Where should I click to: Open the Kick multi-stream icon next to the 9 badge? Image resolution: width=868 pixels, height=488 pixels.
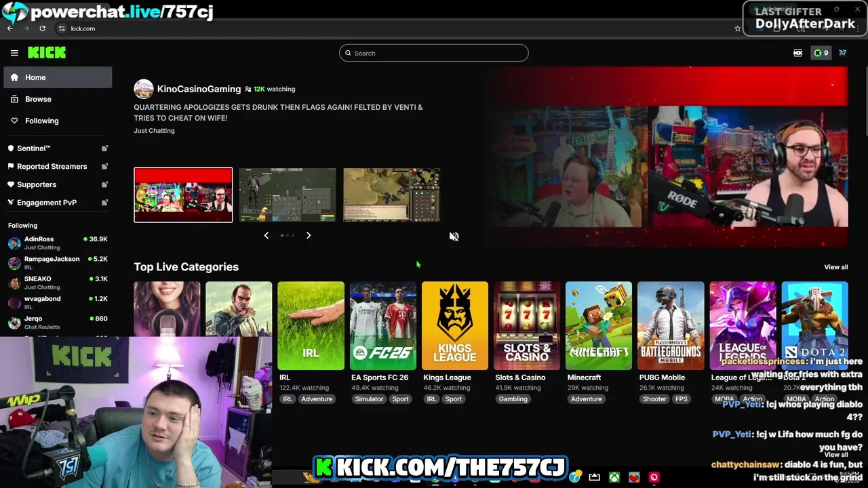(798, 53)
